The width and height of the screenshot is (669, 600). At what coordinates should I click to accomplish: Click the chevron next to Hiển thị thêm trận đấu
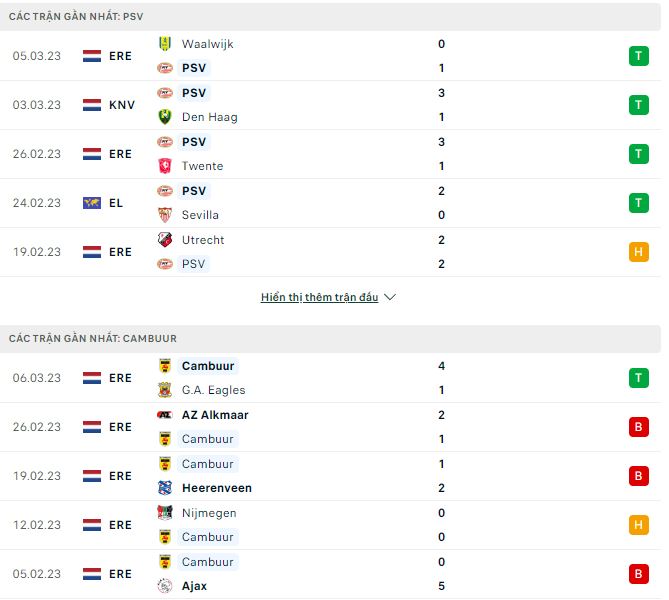click(x=390, y=298)
